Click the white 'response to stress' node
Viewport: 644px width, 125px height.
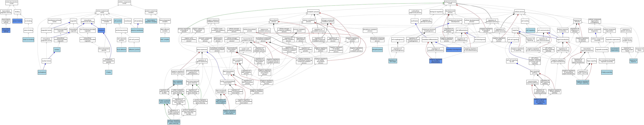(639, 50)
